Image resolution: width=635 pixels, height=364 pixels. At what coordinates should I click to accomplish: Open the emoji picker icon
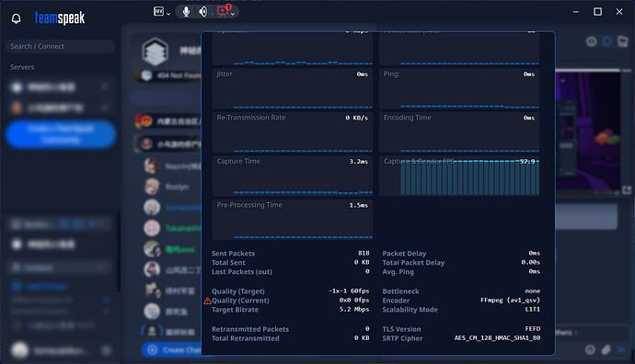click(x=590, y=350)
